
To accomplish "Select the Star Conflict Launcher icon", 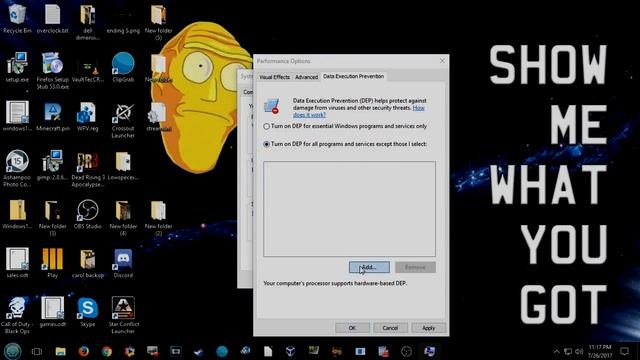I will coord(123,315).
